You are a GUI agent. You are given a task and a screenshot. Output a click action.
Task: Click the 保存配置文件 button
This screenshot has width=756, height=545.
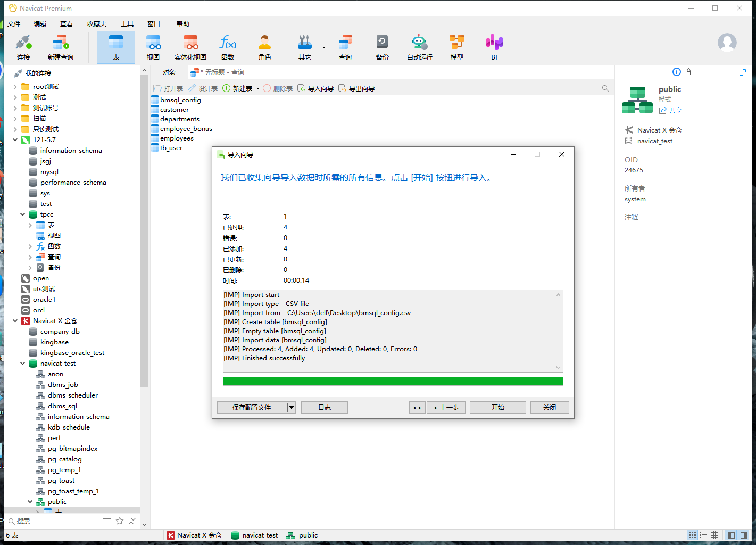pos(252,407)
